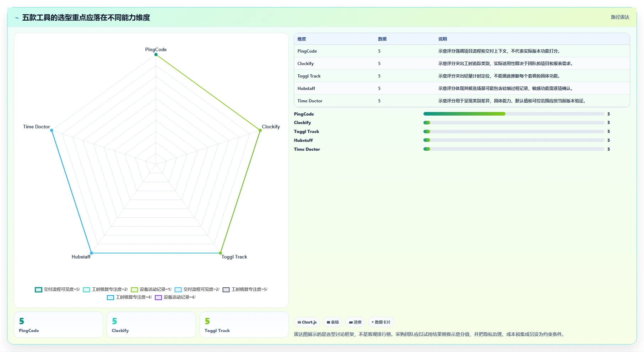Click the description starting 示意评分用于呈现类别差异

[513, 101]
